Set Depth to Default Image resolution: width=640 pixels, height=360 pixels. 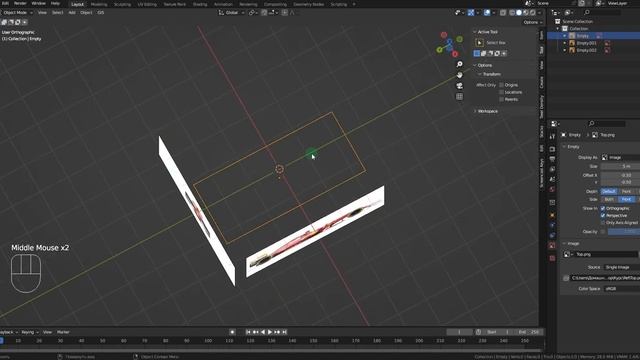[x=609, y=191]
